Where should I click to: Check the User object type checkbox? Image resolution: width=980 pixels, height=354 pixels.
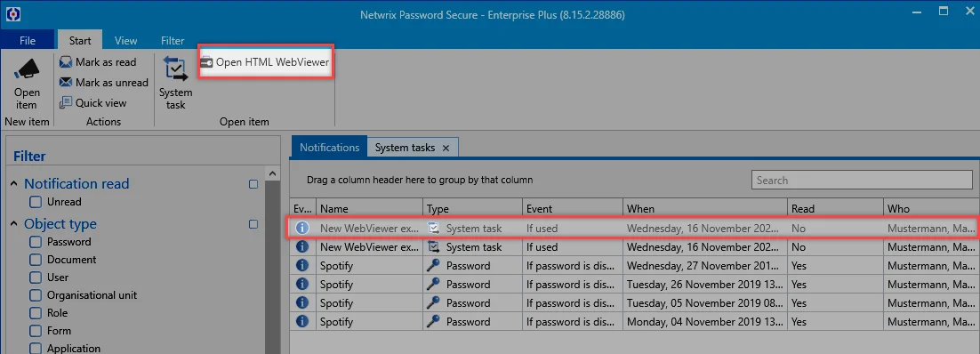36,278
